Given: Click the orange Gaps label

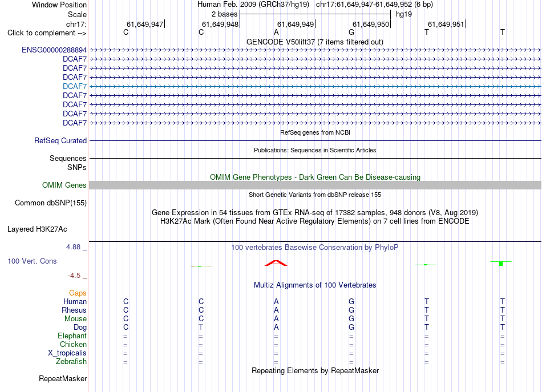Looking at the screenshot, I should coord(78,293).
